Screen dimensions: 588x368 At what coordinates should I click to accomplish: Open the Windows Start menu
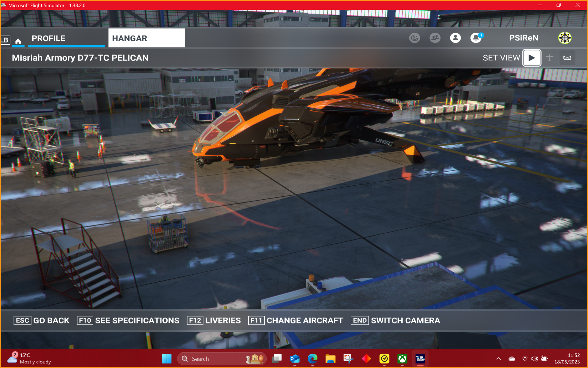tap(167, 359)
